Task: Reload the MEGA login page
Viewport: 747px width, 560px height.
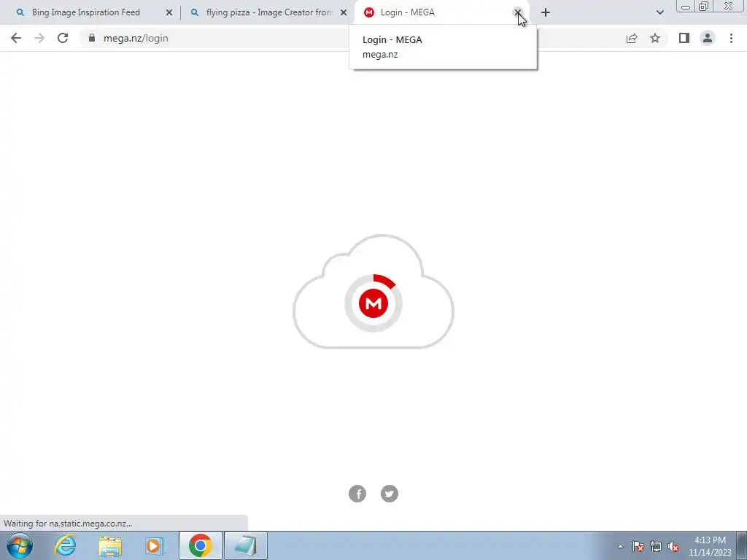Action: coord(63,38)
